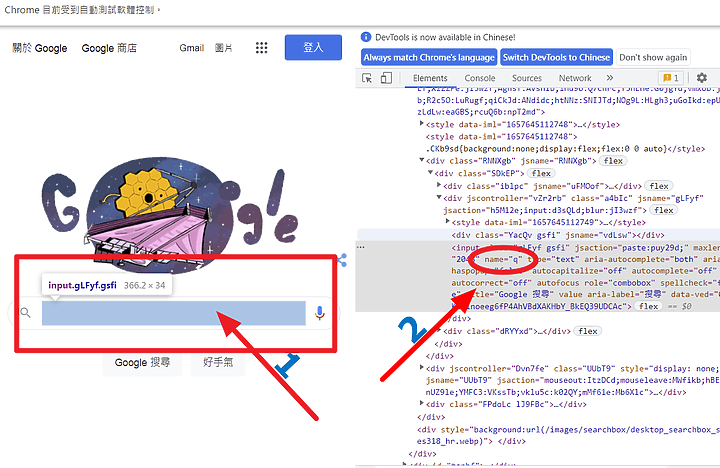Toggle DevTools device toolbar icon
Screen dimensions: 720x468
coord(386,78)
